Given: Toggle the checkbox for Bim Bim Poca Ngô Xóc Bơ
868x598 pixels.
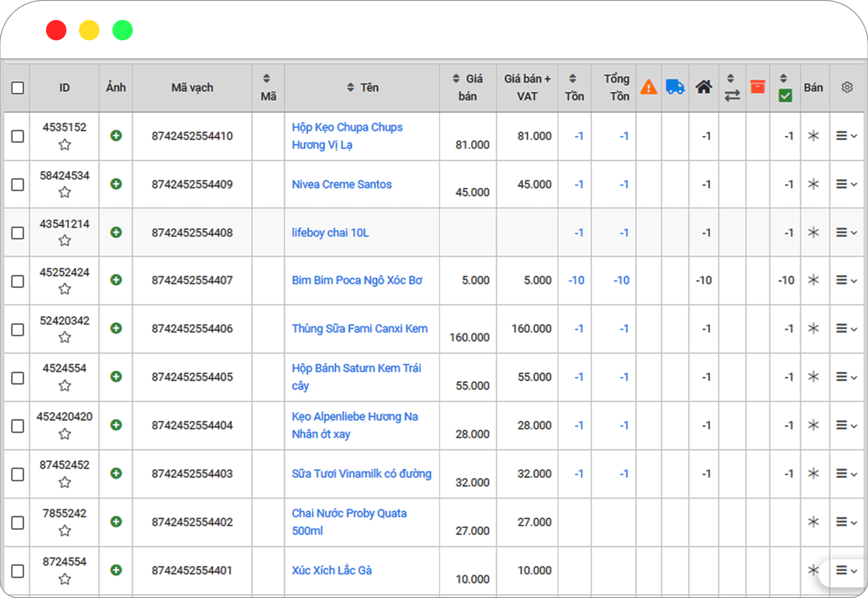Looking at the screenshot, I should coord(18,280).
